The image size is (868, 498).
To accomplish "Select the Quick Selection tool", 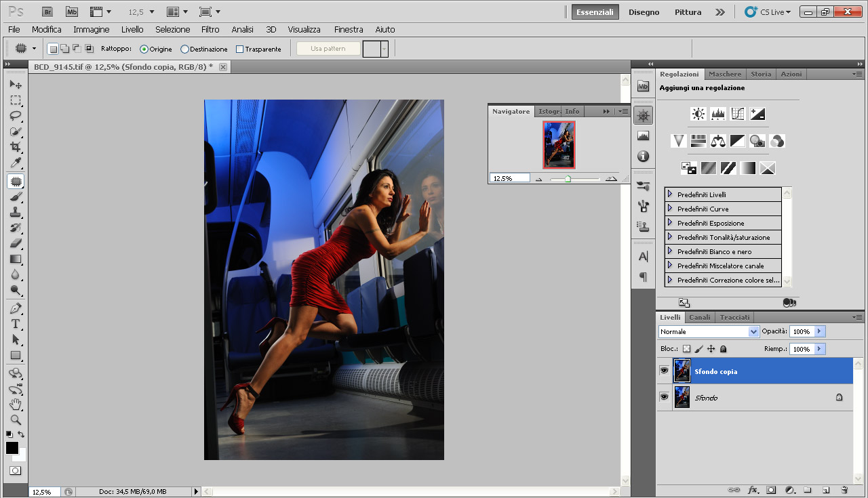I will [x=16, y=131].
